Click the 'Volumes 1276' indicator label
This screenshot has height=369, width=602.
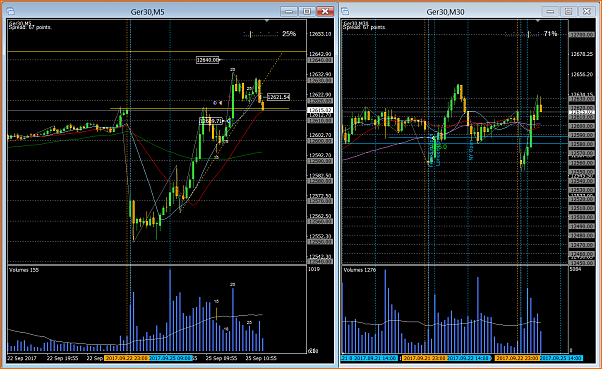pyautogui.click(x=360, y=270)
